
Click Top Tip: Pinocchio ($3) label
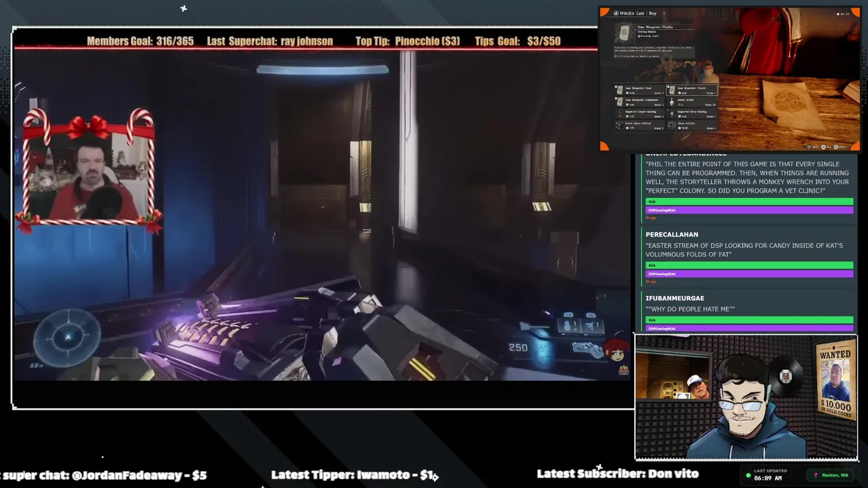click(408, 41)
